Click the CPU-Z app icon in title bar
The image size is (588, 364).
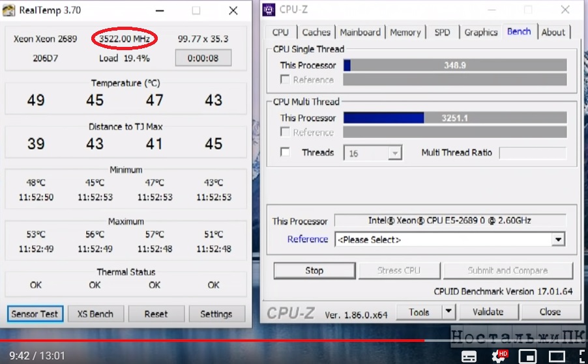tap(269, 10)
